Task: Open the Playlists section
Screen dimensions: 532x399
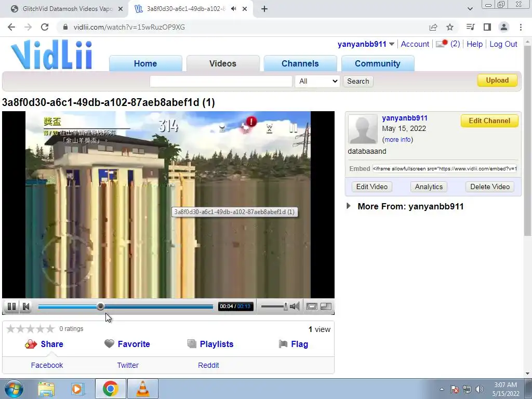Action: [210, 344]
